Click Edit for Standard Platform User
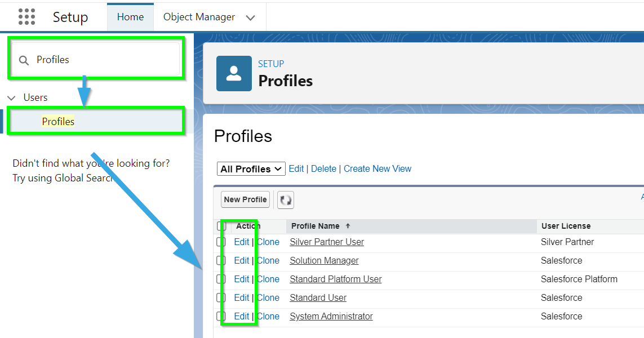The width and height of the screenshot is (644, 338). [242, 279]
